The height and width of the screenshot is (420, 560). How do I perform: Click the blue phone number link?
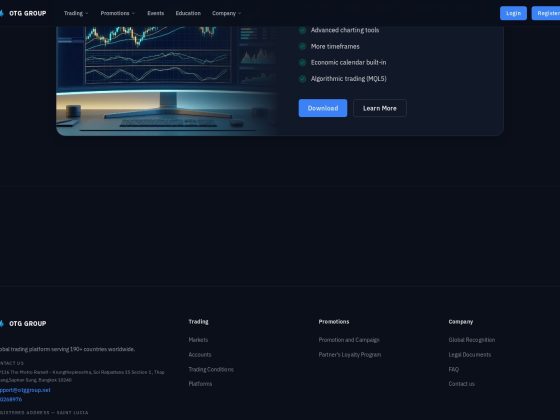(x=11, y=399)
